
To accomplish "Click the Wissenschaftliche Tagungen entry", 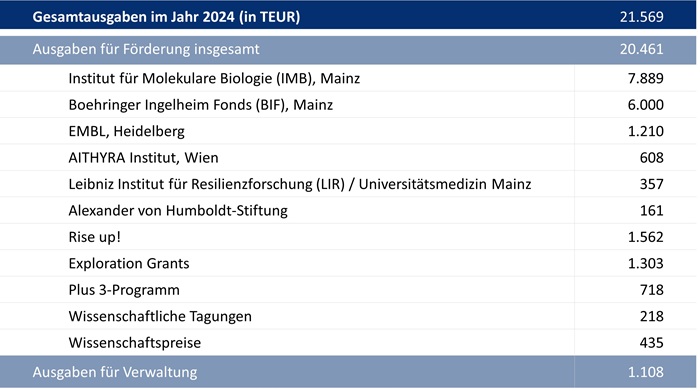I will coord(160,316).
